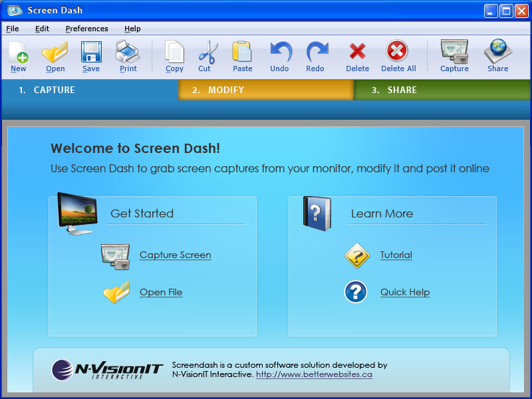Click the Delete All toolbar icon

(396, 51)
